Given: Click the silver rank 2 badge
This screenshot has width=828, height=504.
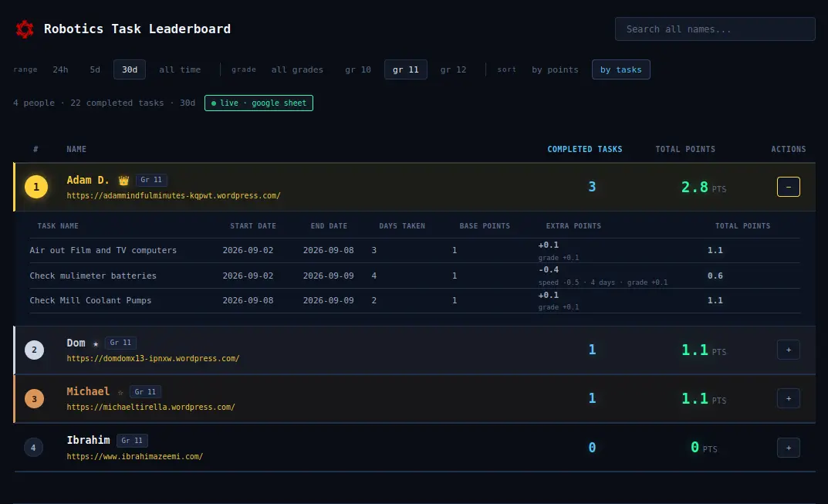Looking at the screenshot, I should pyautogui.click(x=34, y=350).
